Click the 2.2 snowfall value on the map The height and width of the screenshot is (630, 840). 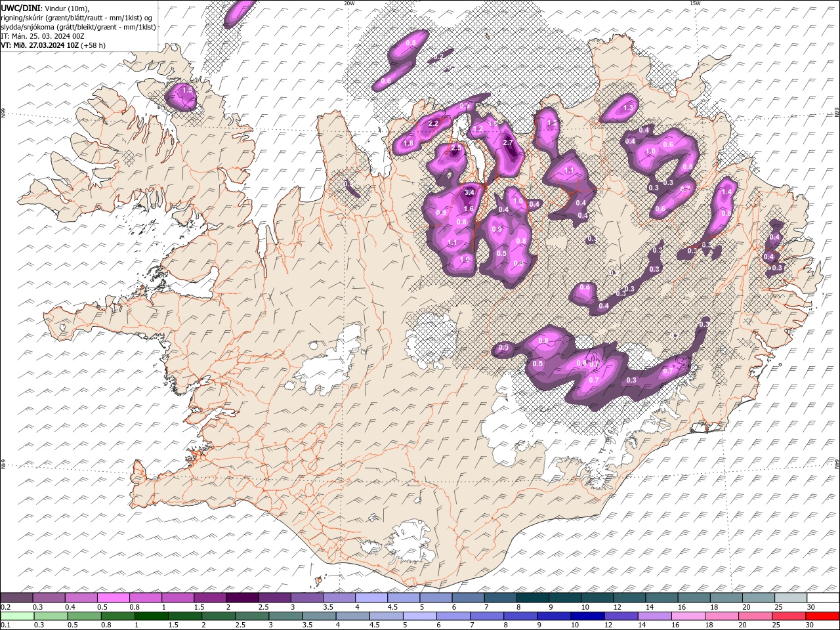[433, 123]
